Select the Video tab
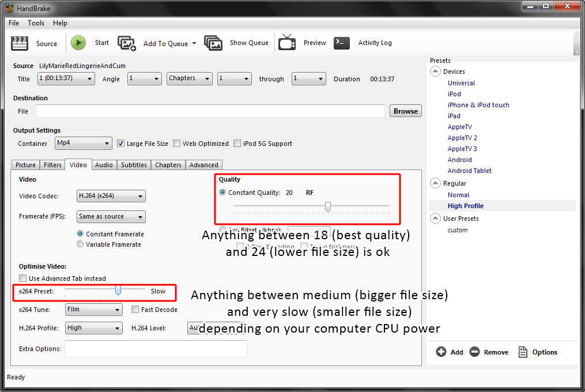 click(78, 165)
